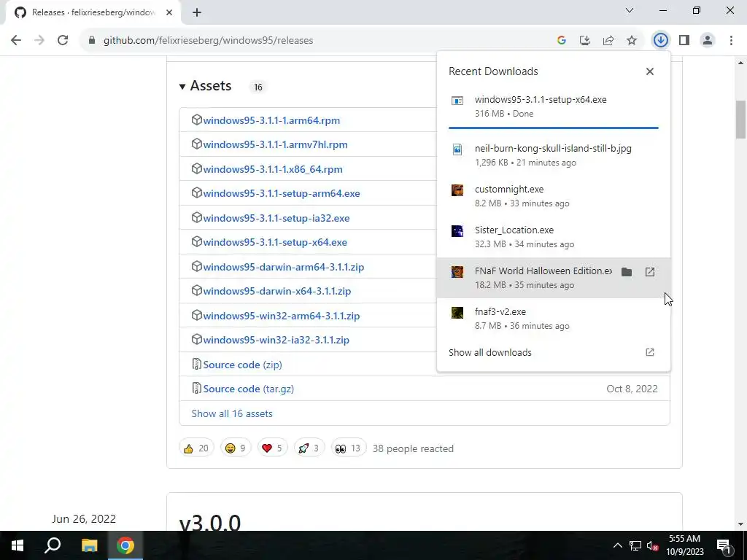Open the Windows Start menu

[x=18, y=545]
